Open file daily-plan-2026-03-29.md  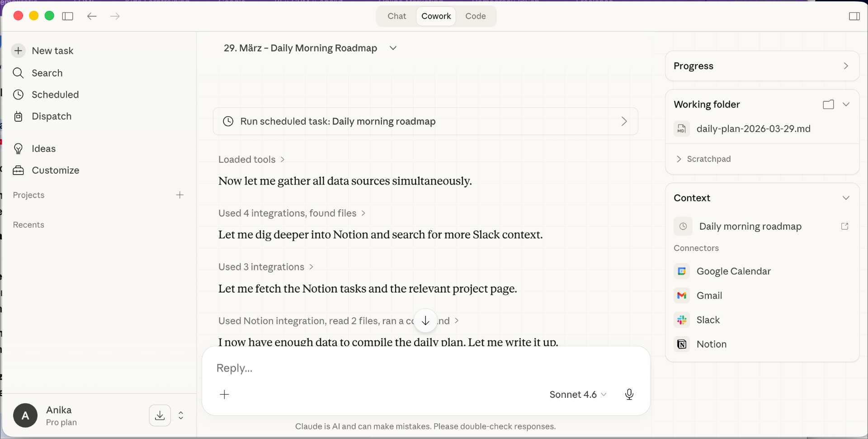(753, 129)
